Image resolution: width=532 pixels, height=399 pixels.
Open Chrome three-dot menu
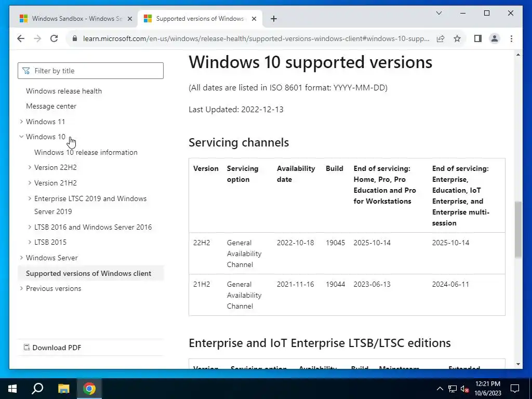click(511, 38)
